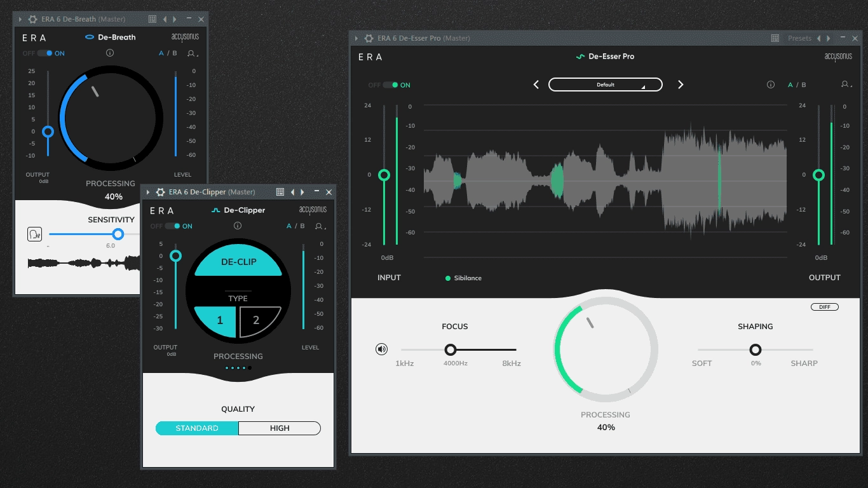Select previous preset with left chevron near Default
This screenshot has height=488, width=868.
(x=536, y=85)
